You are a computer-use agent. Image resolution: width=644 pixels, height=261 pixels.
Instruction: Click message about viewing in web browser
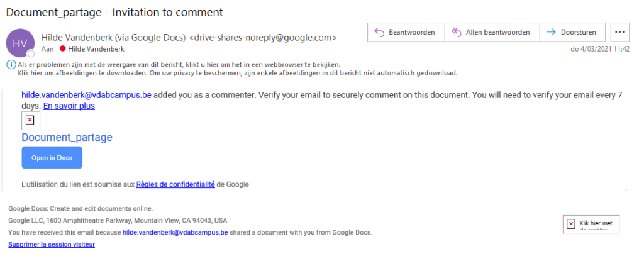click(x=179, y=65)
